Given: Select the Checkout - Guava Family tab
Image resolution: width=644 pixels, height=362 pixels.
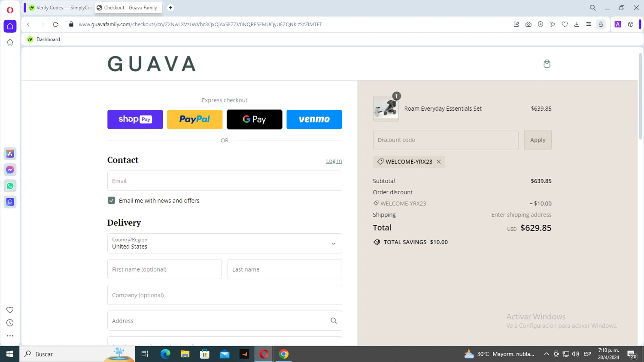Looking at the screenshot, I should click(128, 8).
